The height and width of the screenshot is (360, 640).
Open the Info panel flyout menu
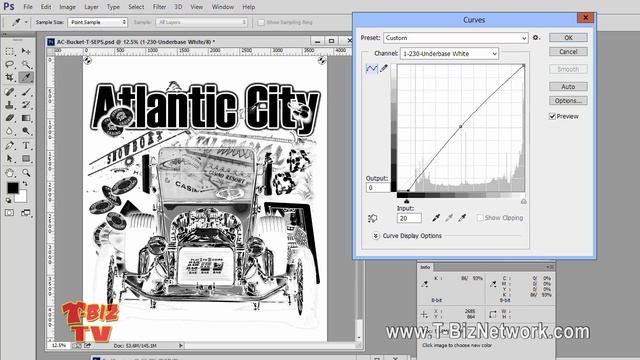(x=549, y=267)
